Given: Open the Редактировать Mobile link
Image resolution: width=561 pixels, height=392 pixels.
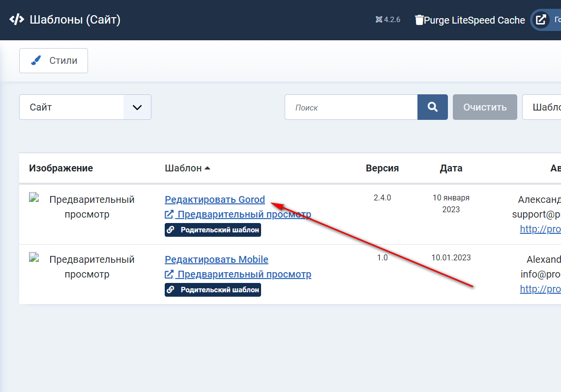Looking at the screenshot, I should tap(216, 259).
